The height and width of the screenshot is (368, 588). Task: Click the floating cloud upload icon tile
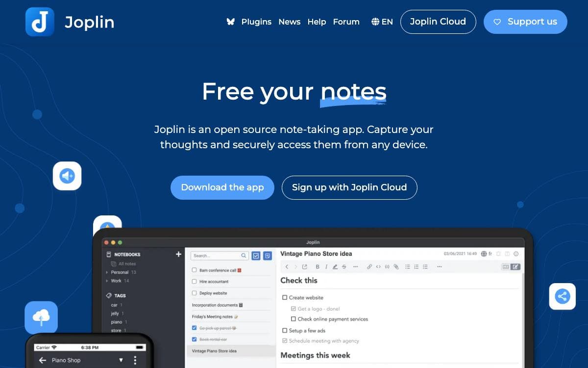[41, 317]
